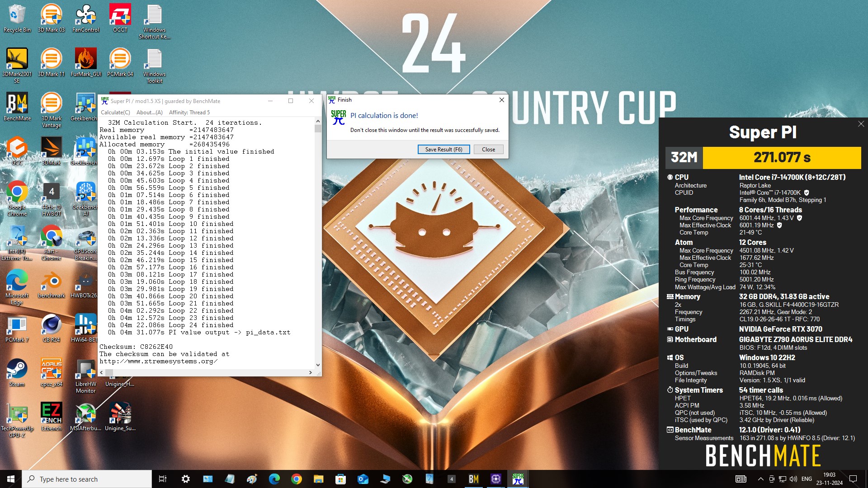This screenshot has height=488, width=868.
Task: Click 271.077 s result in BenchMate
Action: pyautogui.click(x=782, y=157)
